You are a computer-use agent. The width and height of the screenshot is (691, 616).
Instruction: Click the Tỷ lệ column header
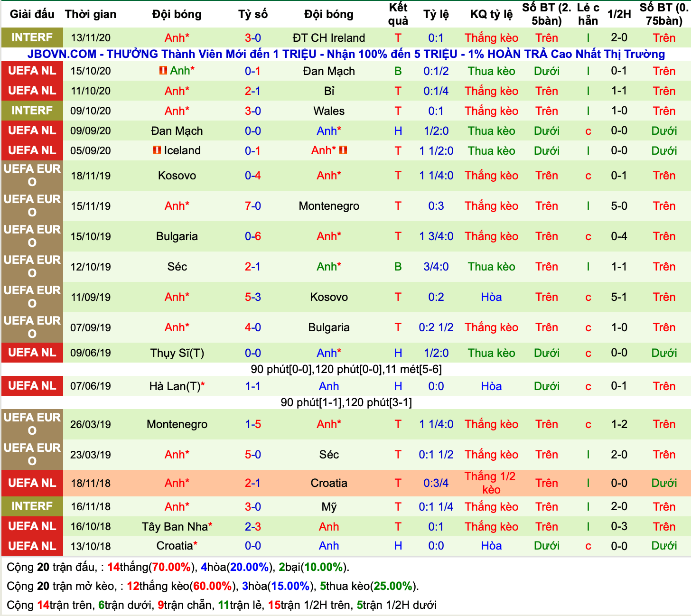[436, 14]
